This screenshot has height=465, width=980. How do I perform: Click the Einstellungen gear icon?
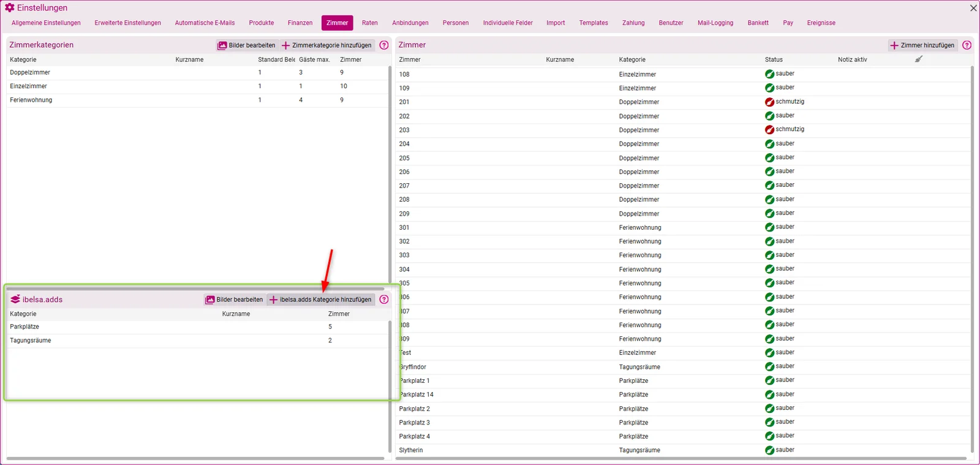(x=10, y=8)
